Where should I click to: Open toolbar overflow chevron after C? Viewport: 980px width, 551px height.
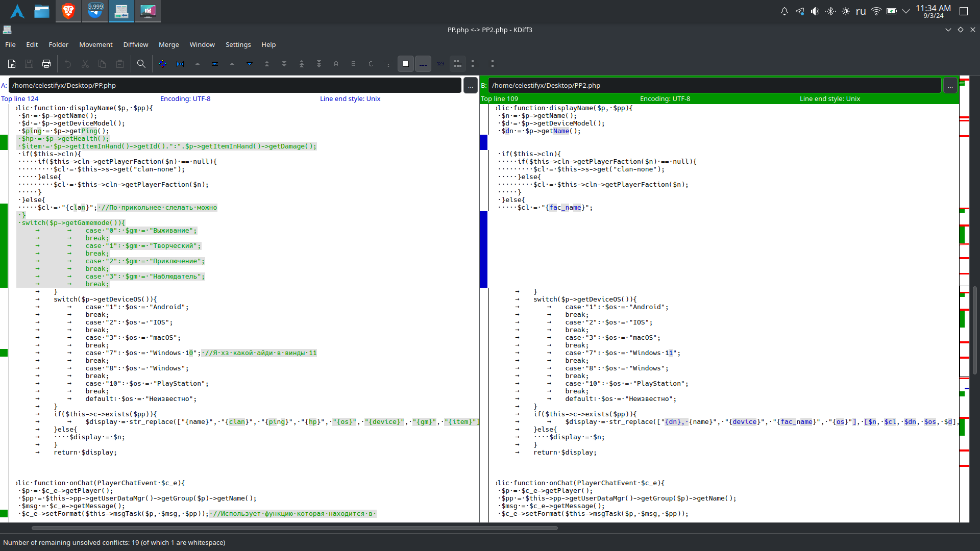388,64
